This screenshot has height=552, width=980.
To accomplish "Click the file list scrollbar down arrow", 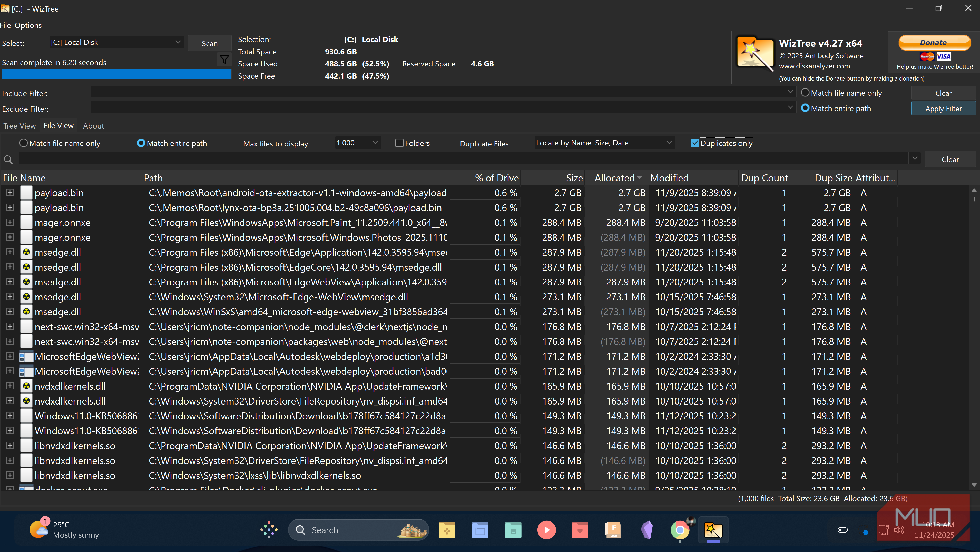I will tap(974, 485).
